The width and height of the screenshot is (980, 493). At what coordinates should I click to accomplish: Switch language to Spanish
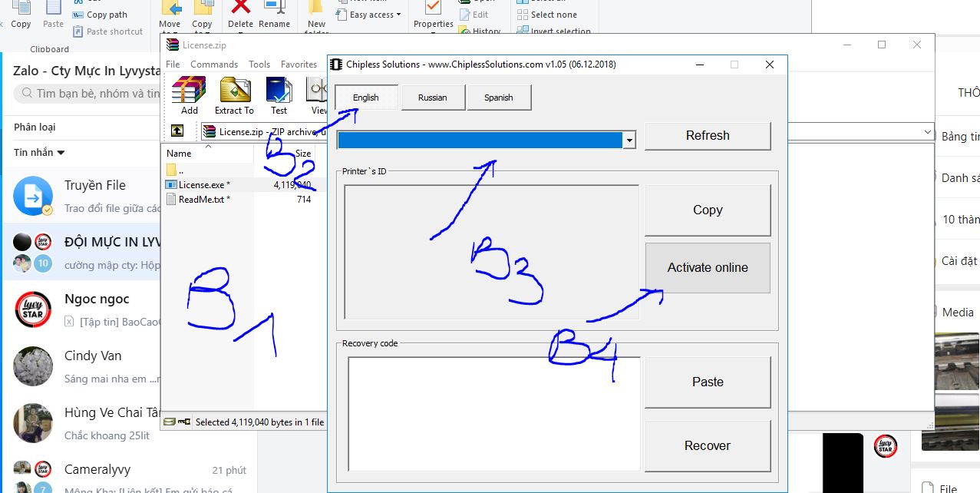[x=498, y=98]
